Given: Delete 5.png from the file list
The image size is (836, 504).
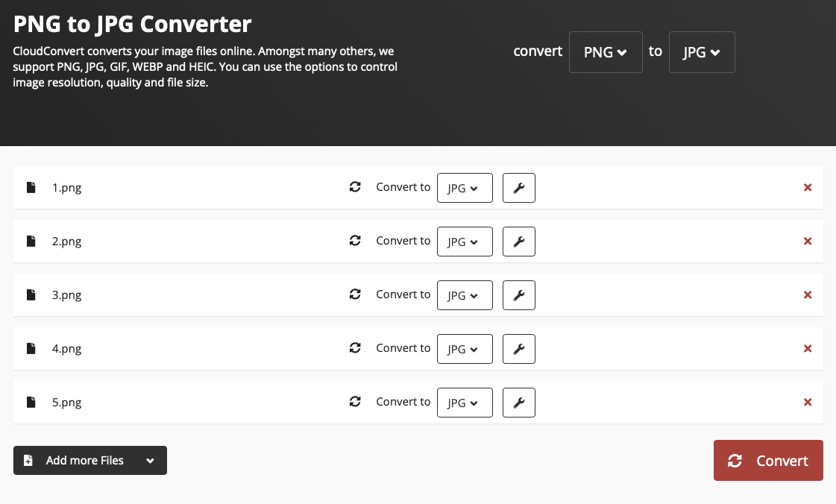Looking at the screenshot, I should click(x=807, y=403).
